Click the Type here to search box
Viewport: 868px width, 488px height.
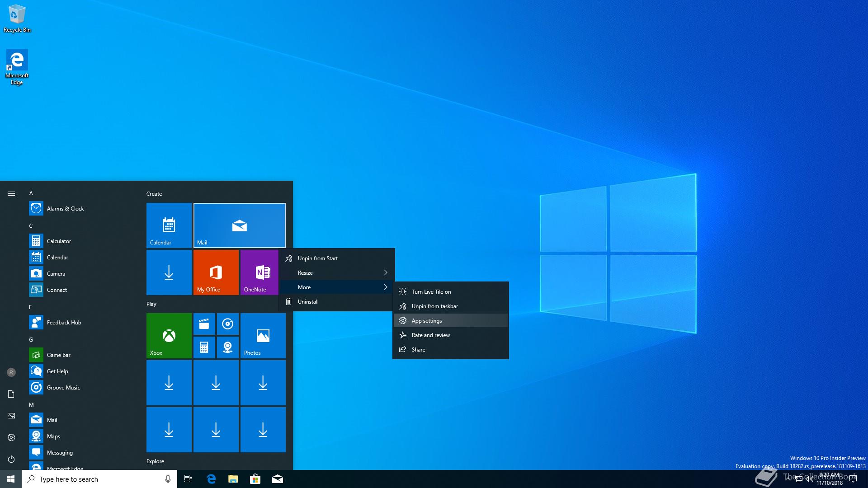pos(99,479)
